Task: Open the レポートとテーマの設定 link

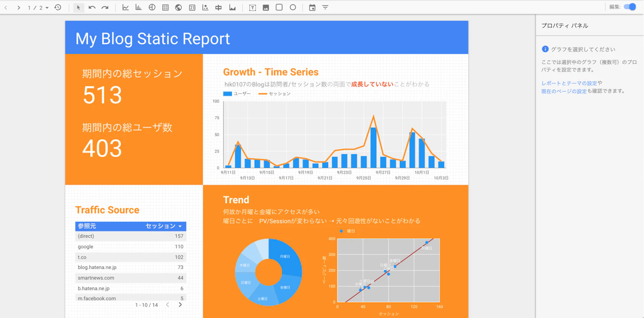Action: 569,83
